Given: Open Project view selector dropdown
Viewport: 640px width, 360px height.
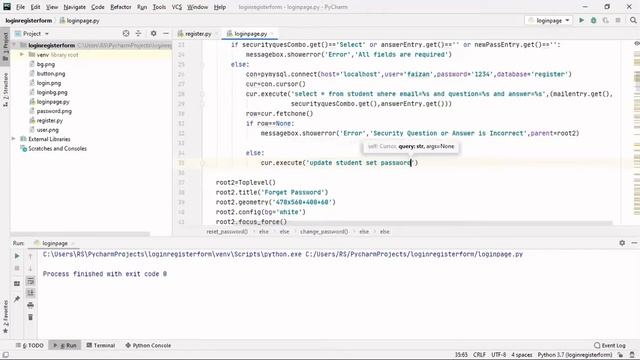Looking at the screenshot, I should 32,33.
